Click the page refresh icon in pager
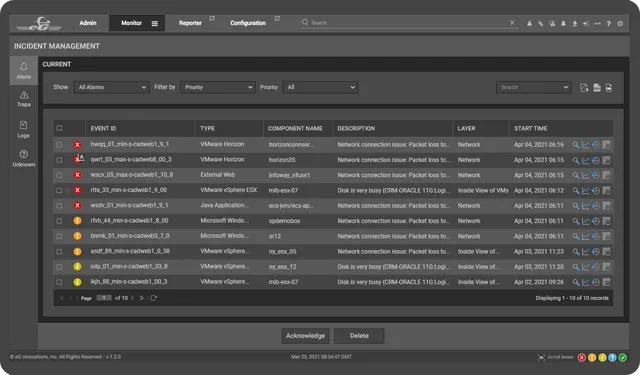640x375 pixels. pos(153,298)
